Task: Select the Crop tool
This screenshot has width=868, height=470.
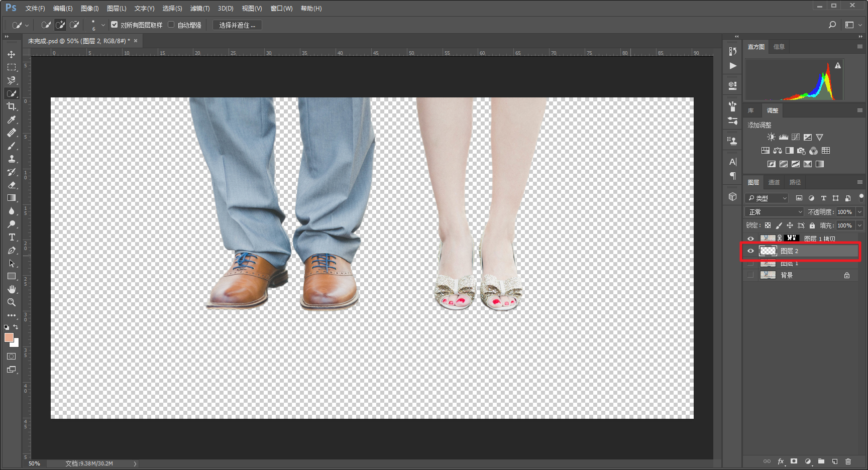Action: 12,106
